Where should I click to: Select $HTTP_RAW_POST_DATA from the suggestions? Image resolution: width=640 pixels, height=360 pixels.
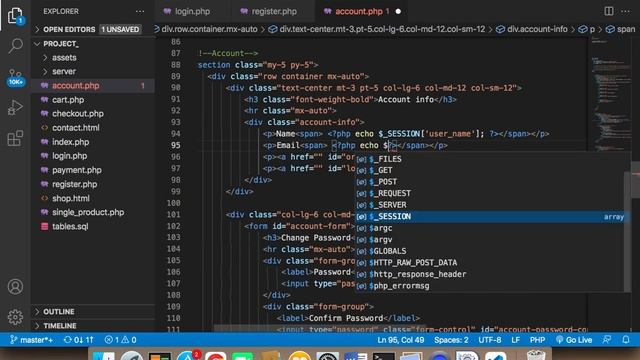tap(490, 262)
